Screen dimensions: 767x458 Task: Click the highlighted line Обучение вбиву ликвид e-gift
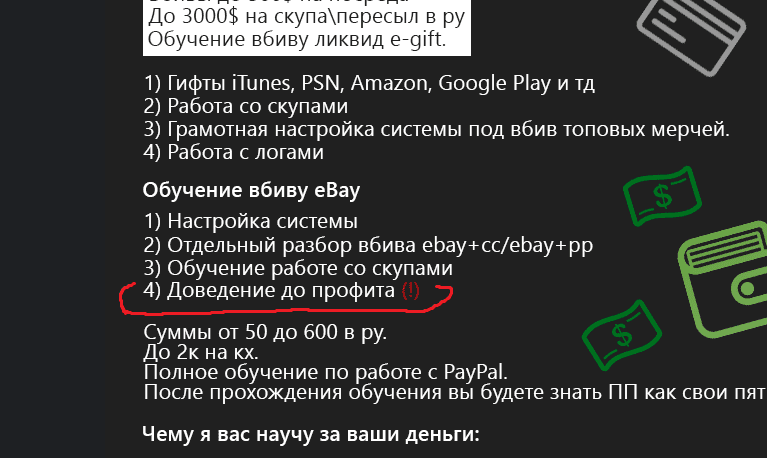(297, 39)
